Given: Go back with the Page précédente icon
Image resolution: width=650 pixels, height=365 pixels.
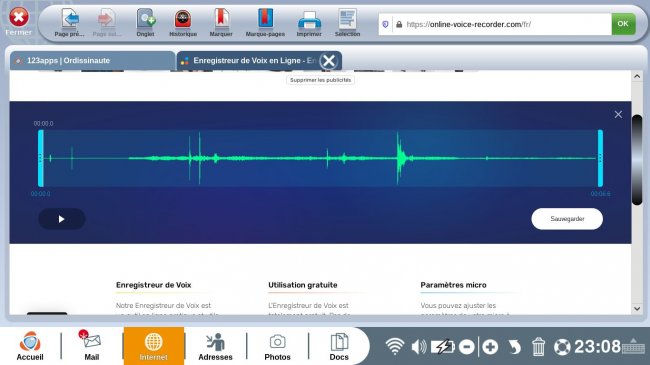Looking at the screenshot, I should click(70, 23).
